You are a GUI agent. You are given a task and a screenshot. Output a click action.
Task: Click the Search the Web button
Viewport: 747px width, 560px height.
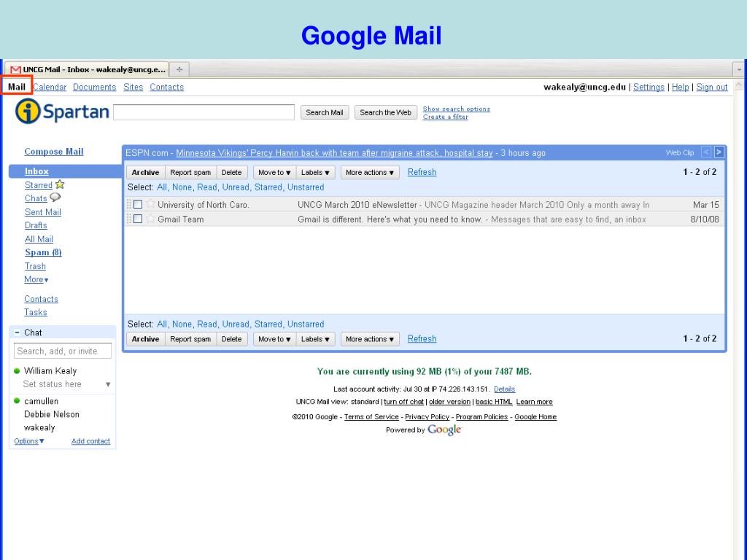coord(385,112)
